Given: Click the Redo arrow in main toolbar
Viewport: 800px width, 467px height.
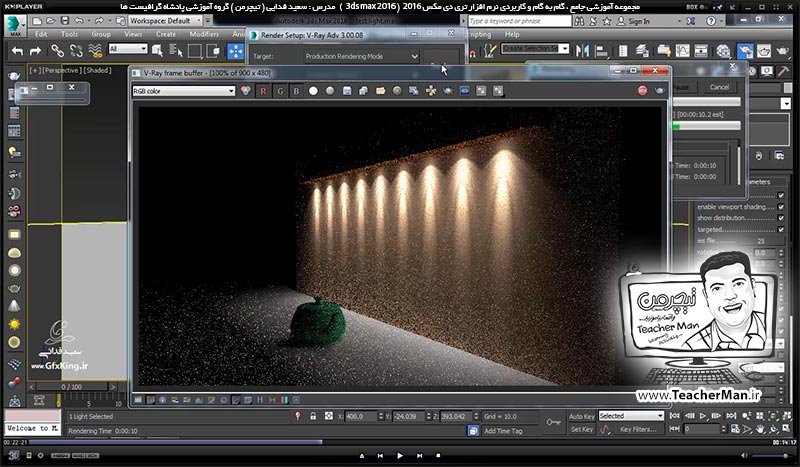Looking at the screenshot, I should click(35, 51).
